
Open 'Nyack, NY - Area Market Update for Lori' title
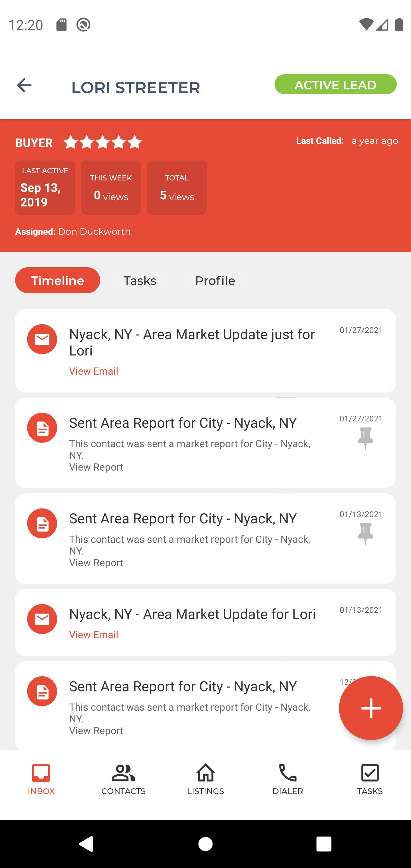point(192,614)
